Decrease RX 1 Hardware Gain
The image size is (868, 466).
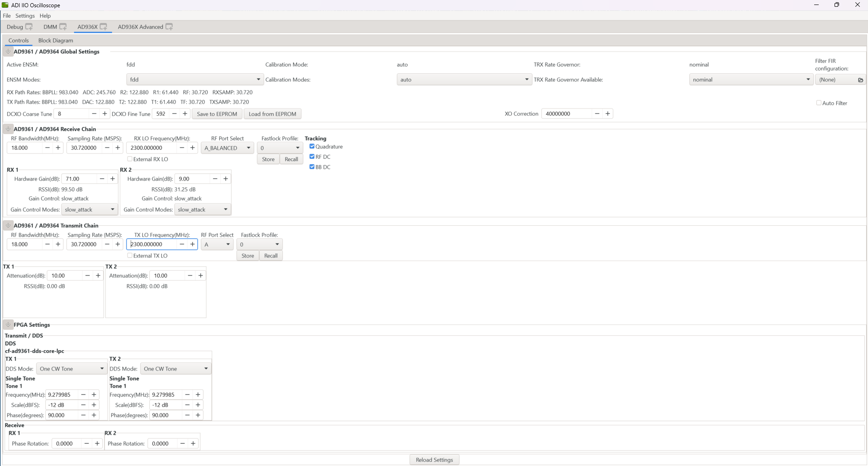(102, 179)
